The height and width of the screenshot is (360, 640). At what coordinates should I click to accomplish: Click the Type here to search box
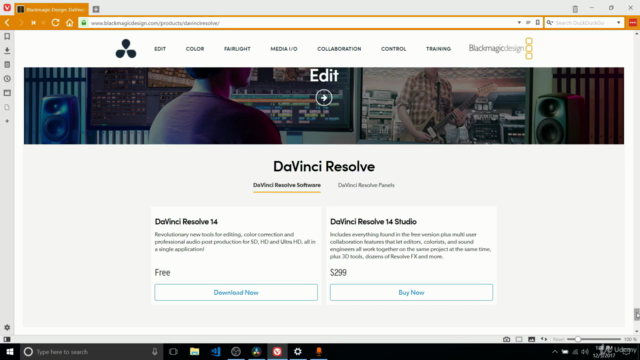[x=91, y=352]
